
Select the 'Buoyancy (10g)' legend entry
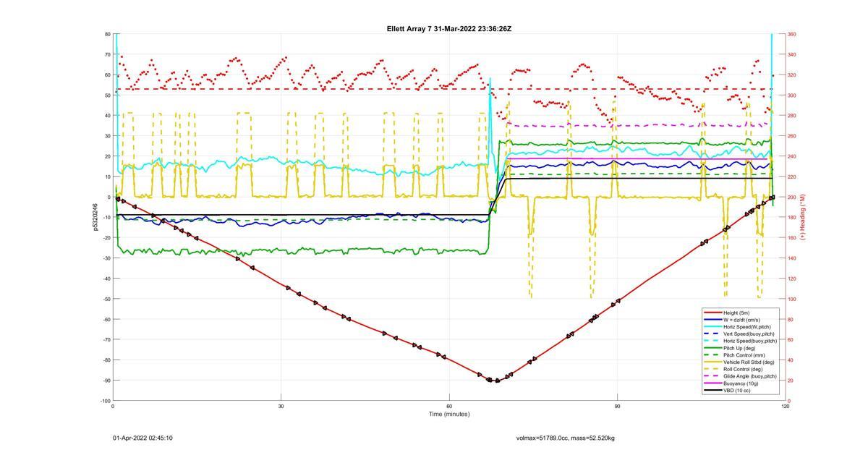(741, 383)
